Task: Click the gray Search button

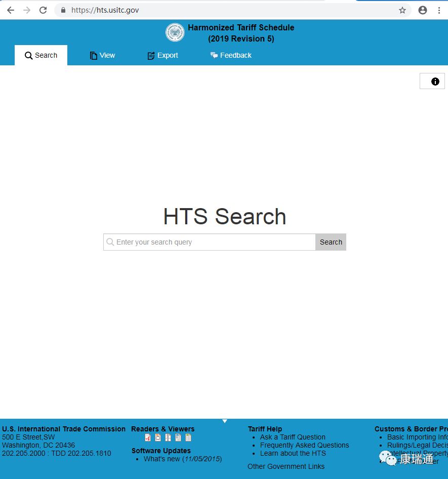Action: [331, 242]
